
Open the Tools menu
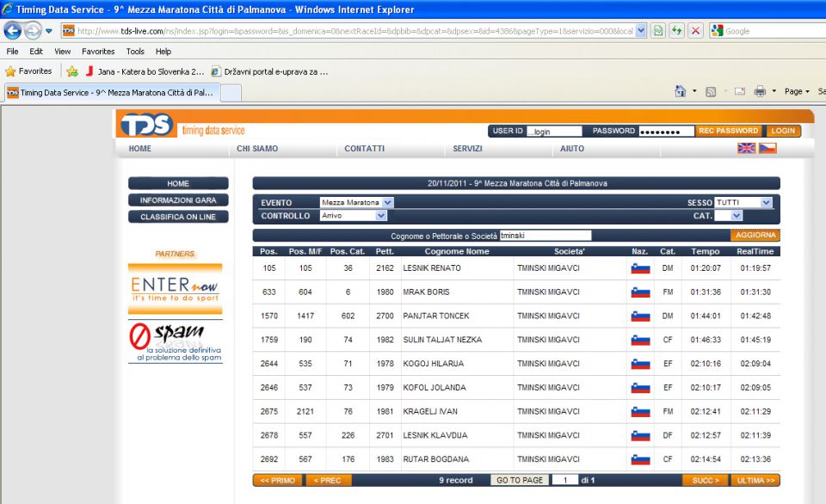click(x=135, y=51)
